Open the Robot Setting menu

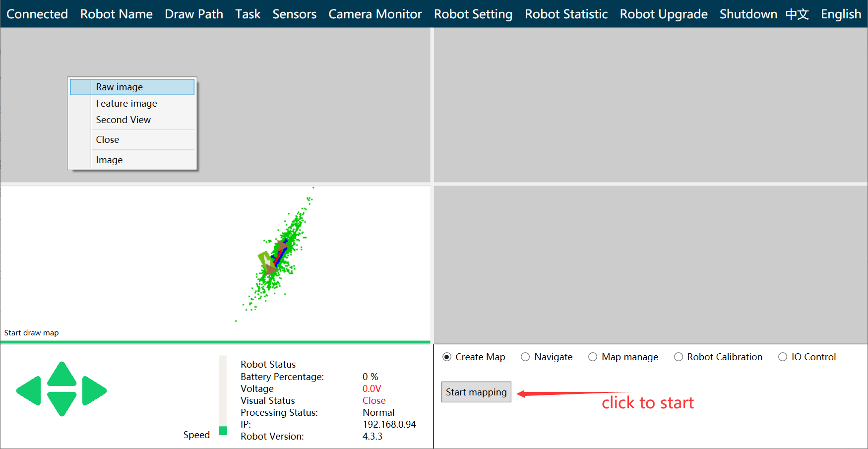coord(473,14)
